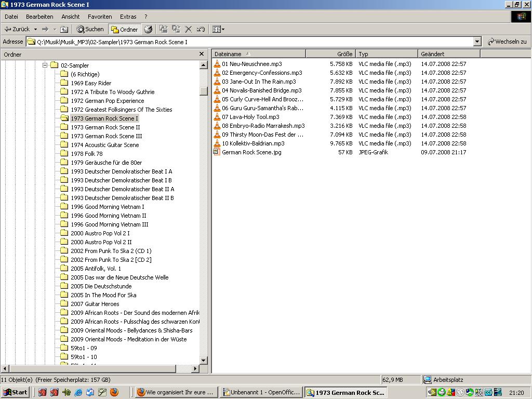Viewport: 532px width, 399px height.
Task: Launch Firefox from the quick launch bar
Action: click(114, 392)
